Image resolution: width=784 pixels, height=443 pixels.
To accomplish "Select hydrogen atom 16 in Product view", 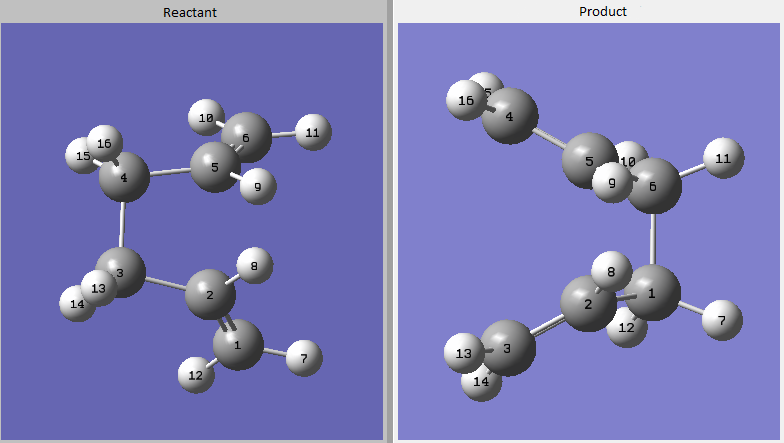I will (466, 100).
